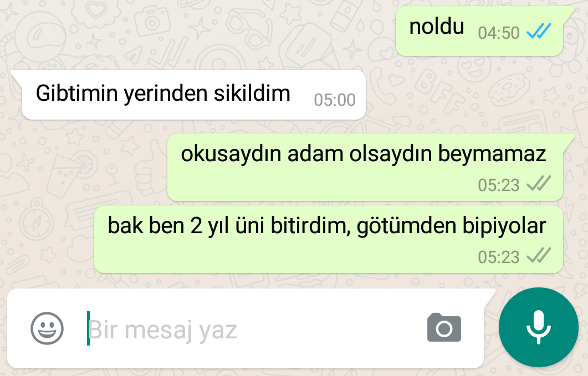Tap the blue read ticks on 'noldu'

(539, 32)
